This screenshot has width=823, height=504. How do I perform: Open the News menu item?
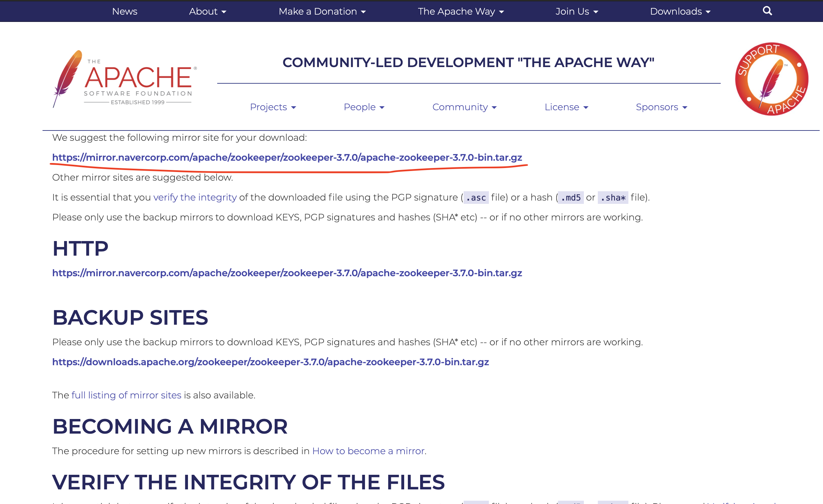coord(125,11)
